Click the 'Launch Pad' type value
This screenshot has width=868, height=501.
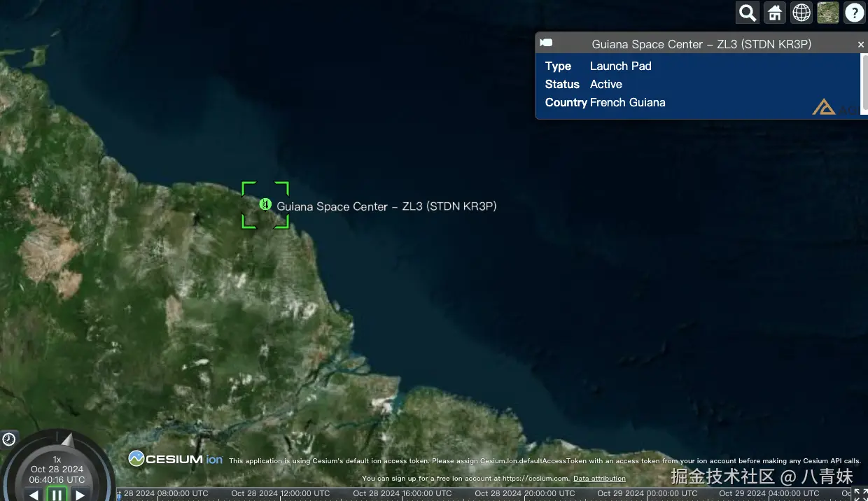(x=621, y=66)
